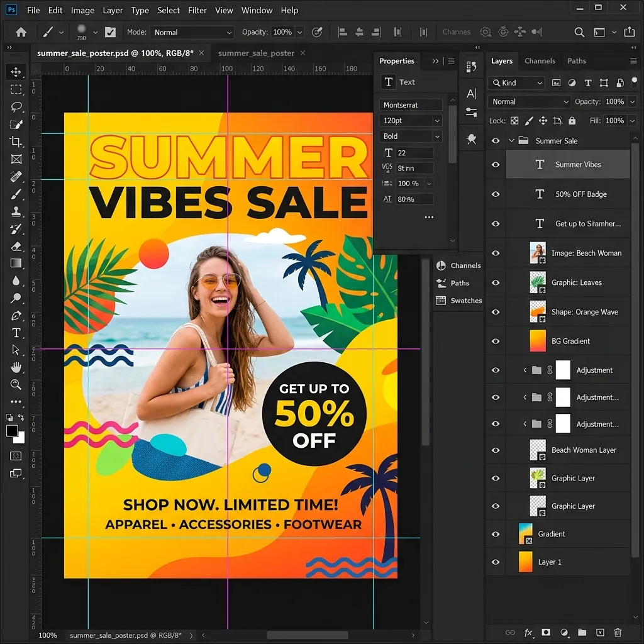Click the three dots more options in Properties
This screenshot has height=644, width=644.
pyautogui.click(x=429, y=217)
